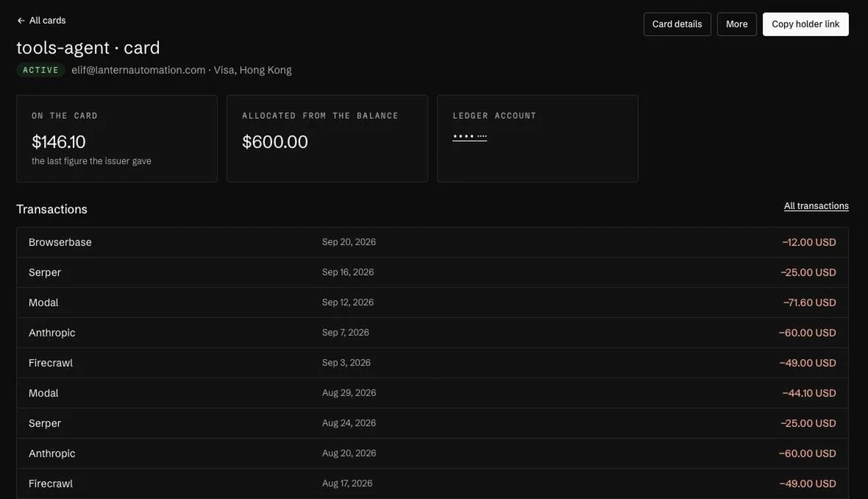This screenshot has width=868, height=499.
Task: Click the −71.60 USD amount
Action: 809,302
